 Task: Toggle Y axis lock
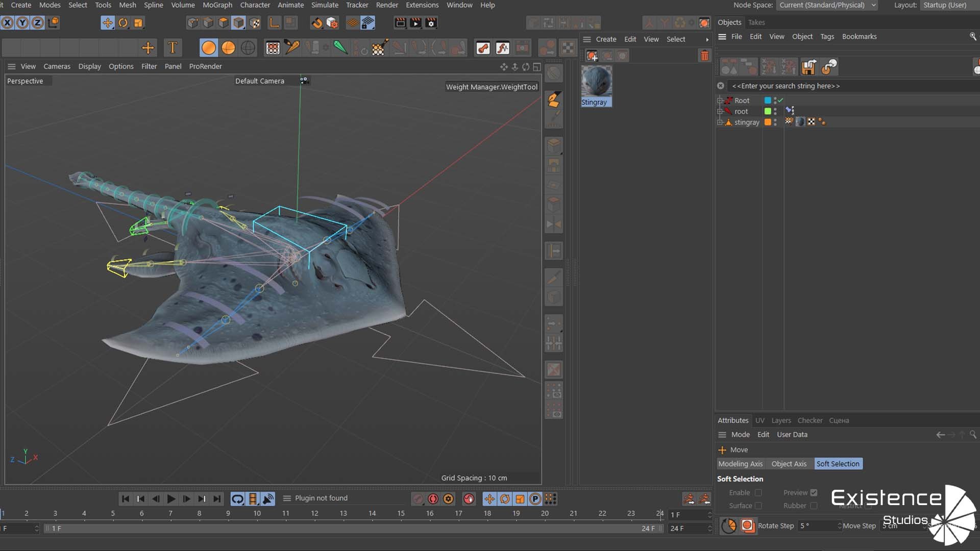pos(22,23)
